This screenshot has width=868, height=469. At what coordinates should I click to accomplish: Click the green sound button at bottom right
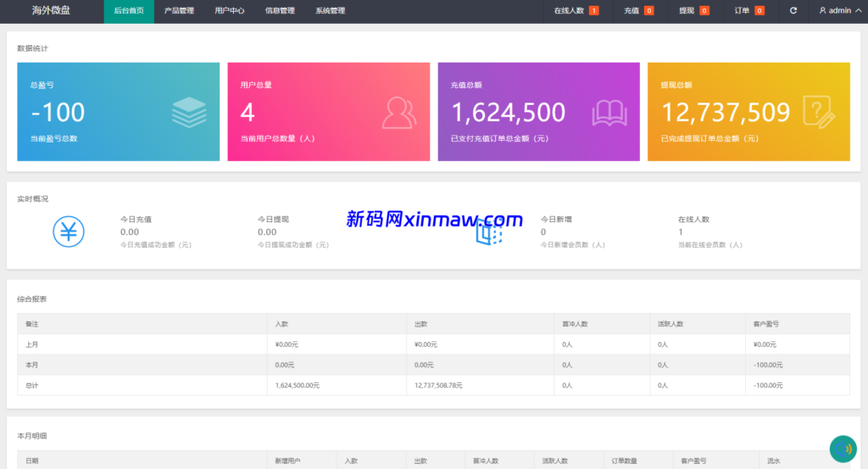[x=843, y=449]
